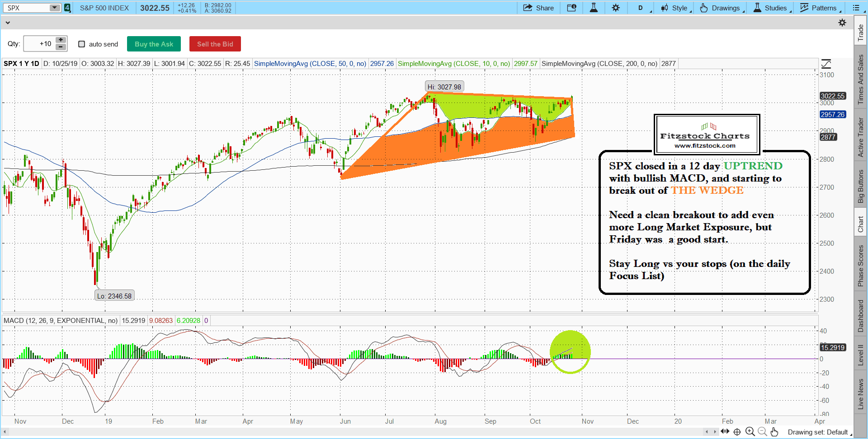Image resolution: width=868 pixels, height=439 pixels.
Task: Select the crosshair cursor icon
Action: point(737,432)
